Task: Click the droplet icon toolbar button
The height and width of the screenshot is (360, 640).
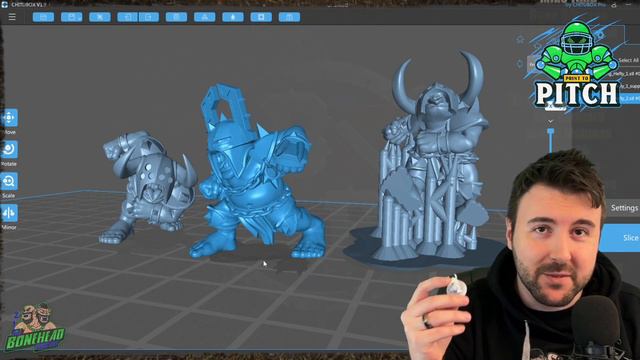Action: pos(233,17)
